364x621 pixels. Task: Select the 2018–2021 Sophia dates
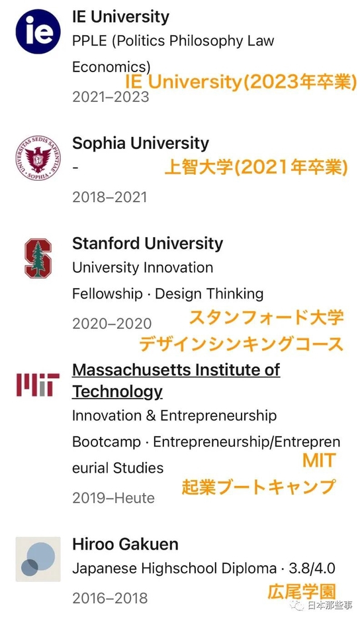[109, 197]
